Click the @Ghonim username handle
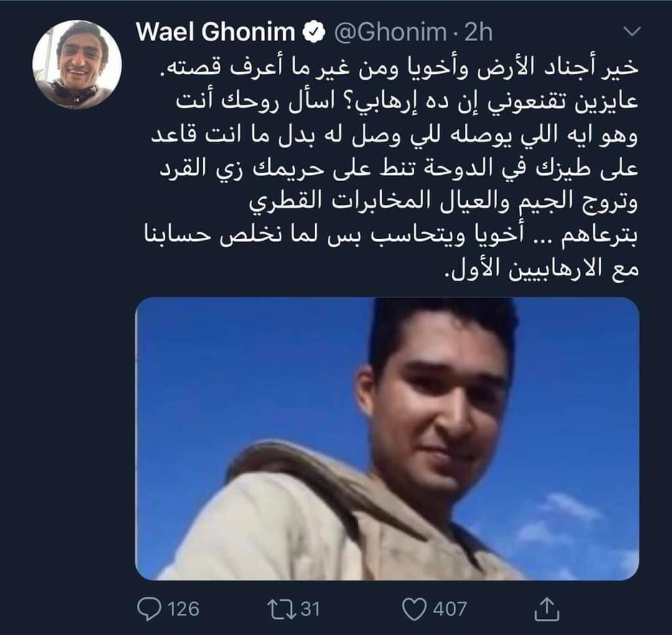Viewport: 672px width, 635px height. coord(390,32)
